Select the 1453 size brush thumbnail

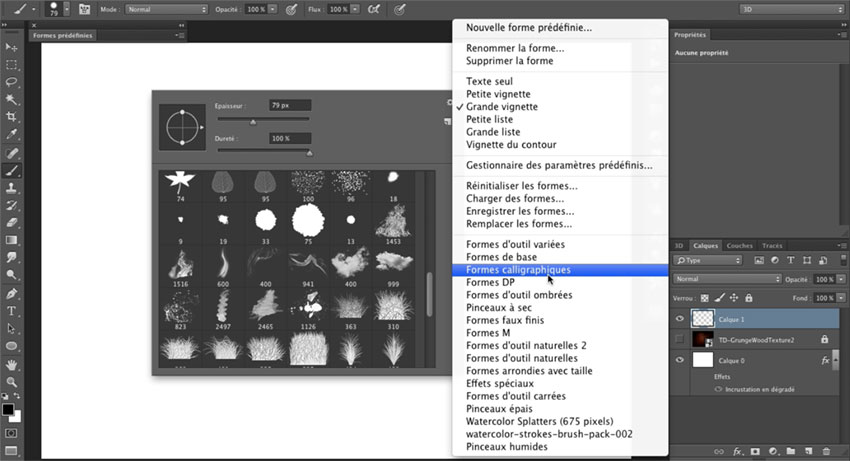click(393, 226)
